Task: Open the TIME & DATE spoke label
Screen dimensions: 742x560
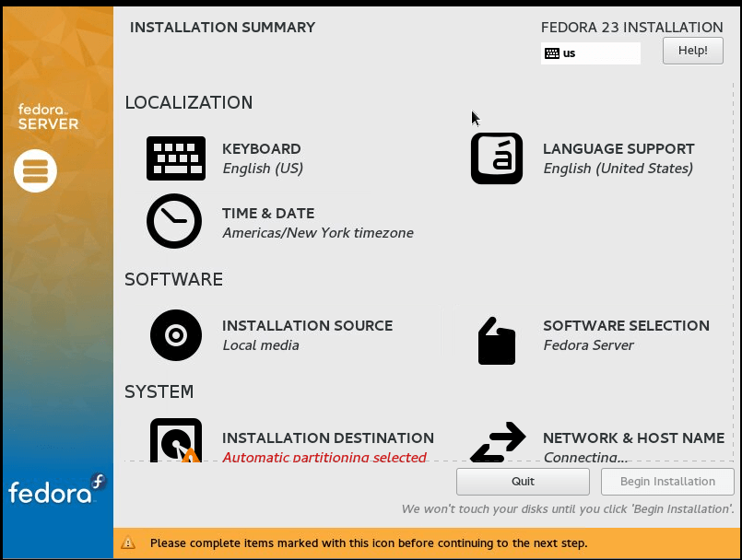Action: tap(268, 214)
